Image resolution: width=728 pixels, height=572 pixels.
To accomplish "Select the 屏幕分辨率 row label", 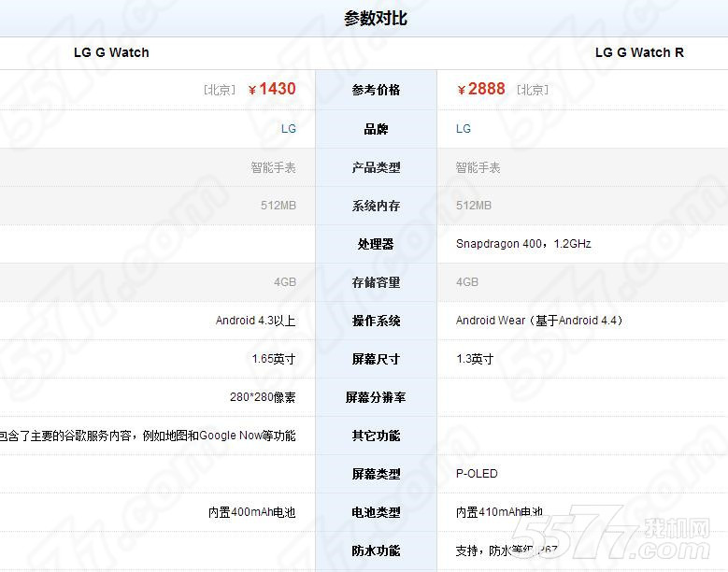I will pyautogui.click(x=376, y=397).
